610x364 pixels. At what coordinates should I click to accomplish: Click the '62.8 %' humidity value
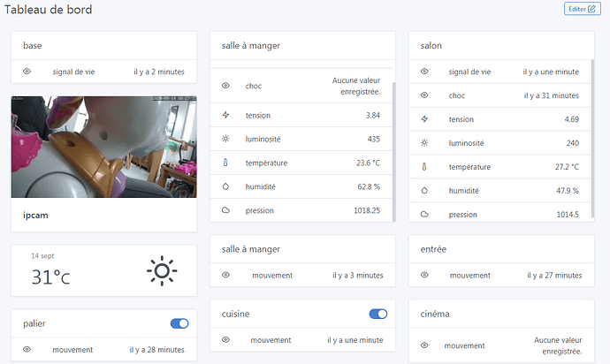point(369,186)
